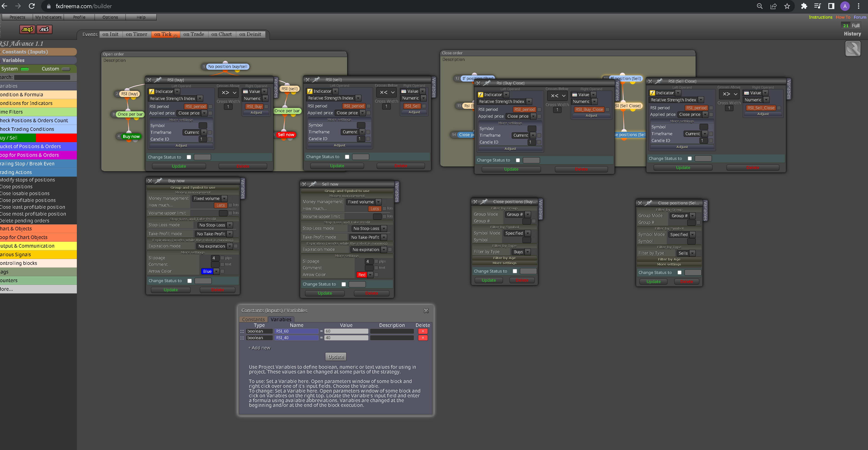Viewport: 868px width, 450px height.
Task: Open the Options menu
Action: pyautogui.click(x=110, y=17)
